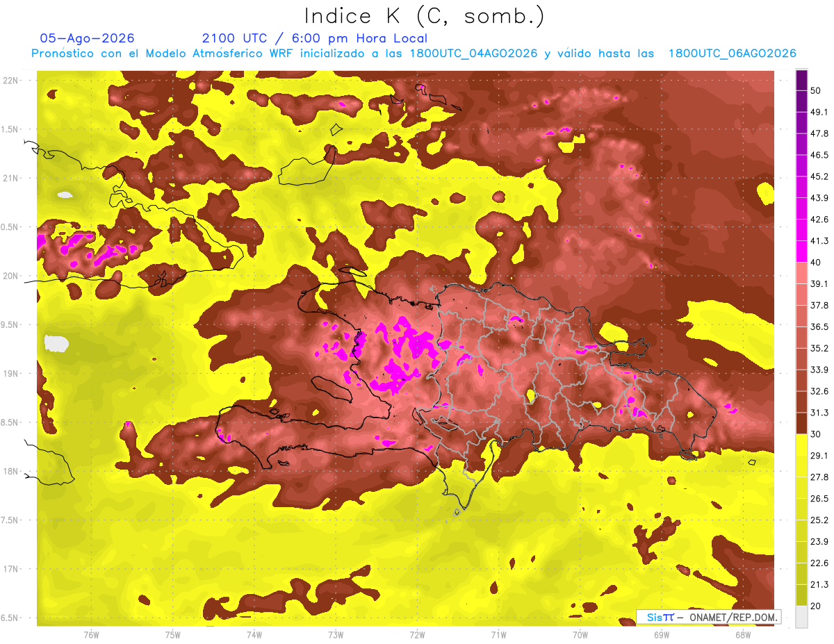Click the colorbar value '36.5'
The height and width of the screenshot is (644, 834).
point(819,327)
